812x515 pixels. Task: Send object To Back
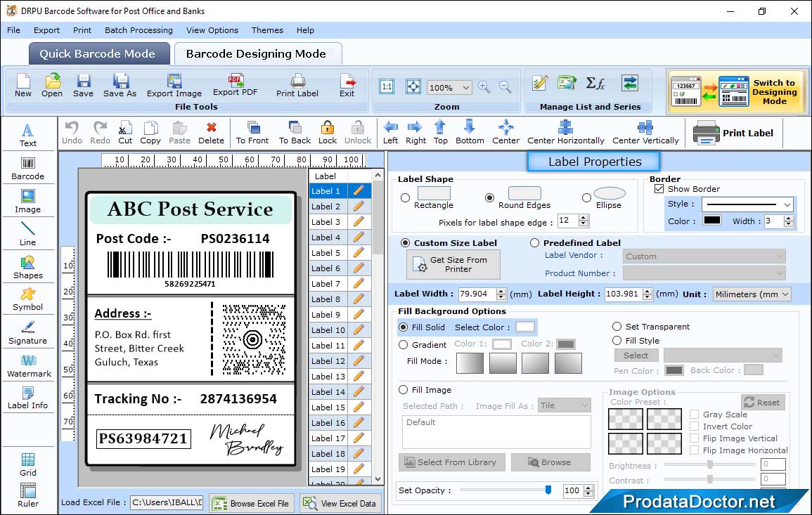(x=295, y=133)
